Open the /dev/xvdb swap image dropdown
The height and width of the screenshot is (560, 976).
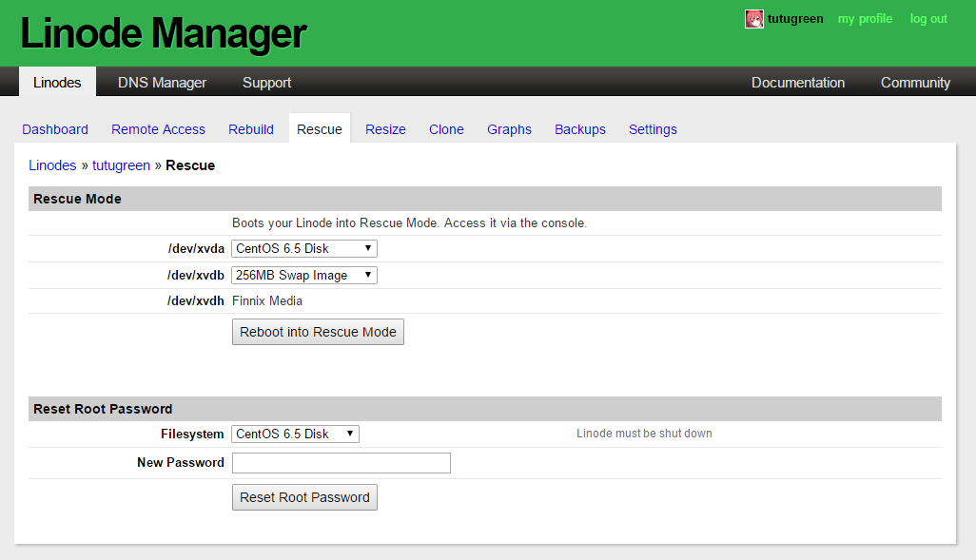coord(304,275)
